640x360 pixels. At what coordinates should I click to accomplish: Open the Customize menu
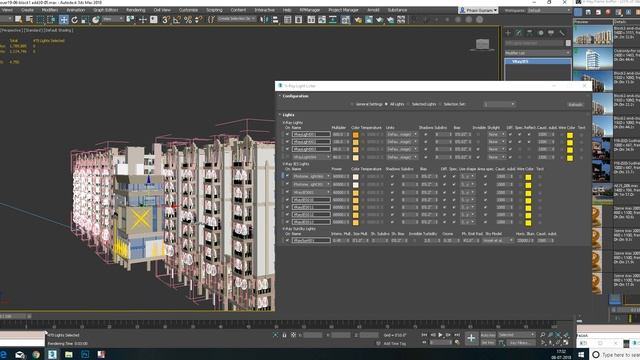(x=188, y=10)
